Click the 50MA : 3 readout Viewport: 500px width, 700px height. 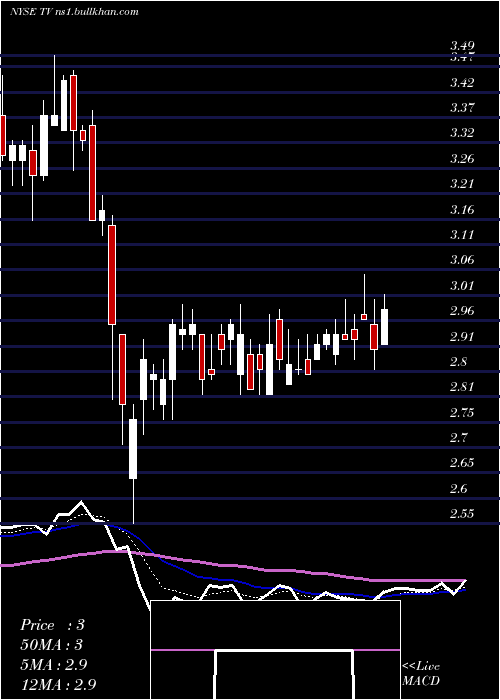52,645
